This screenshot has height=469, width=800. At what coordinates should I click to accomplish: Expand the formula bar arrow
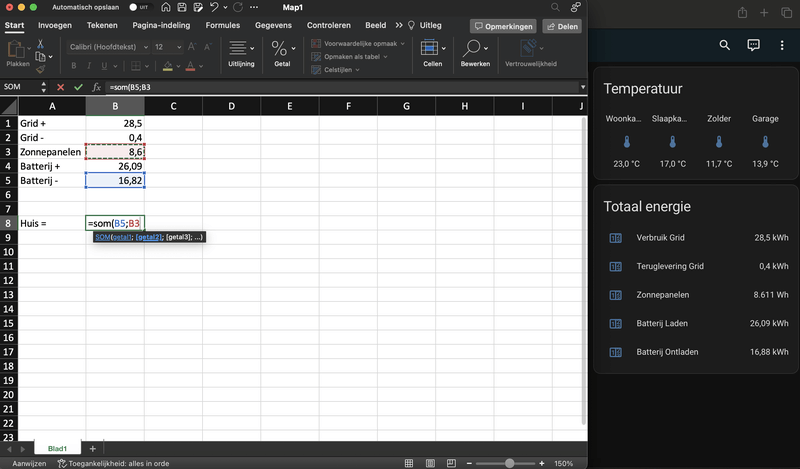[x=583, y=87]
